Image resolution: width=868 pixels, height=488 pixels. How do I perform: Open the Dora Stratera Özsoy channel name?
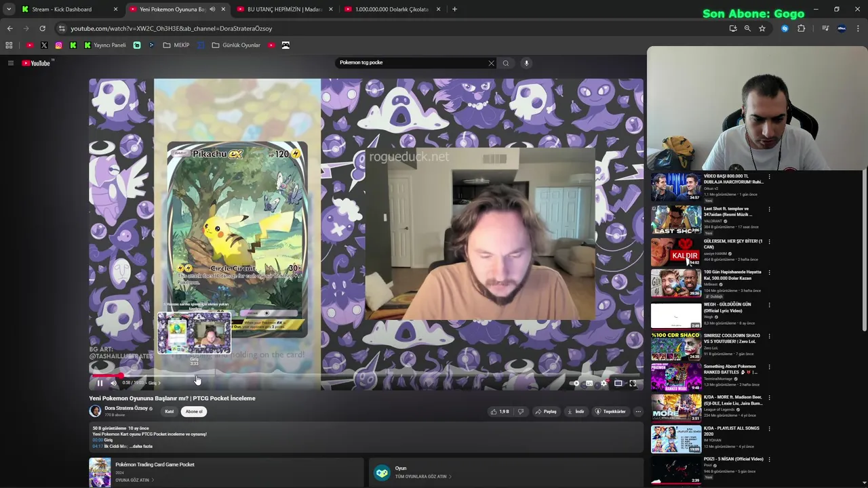pyautogui.click(x=125, y=408)
